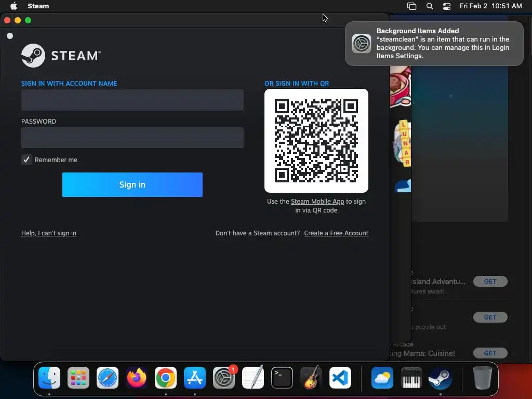Click the Steam icon in the Dock
This screenshot has width=532, height=399.
click(441, 378)
